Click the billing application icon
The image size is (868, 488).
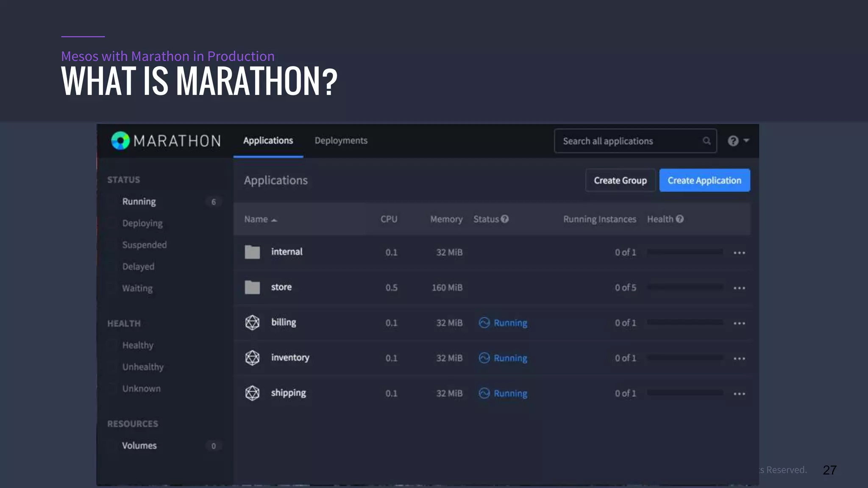click(252, 322)
